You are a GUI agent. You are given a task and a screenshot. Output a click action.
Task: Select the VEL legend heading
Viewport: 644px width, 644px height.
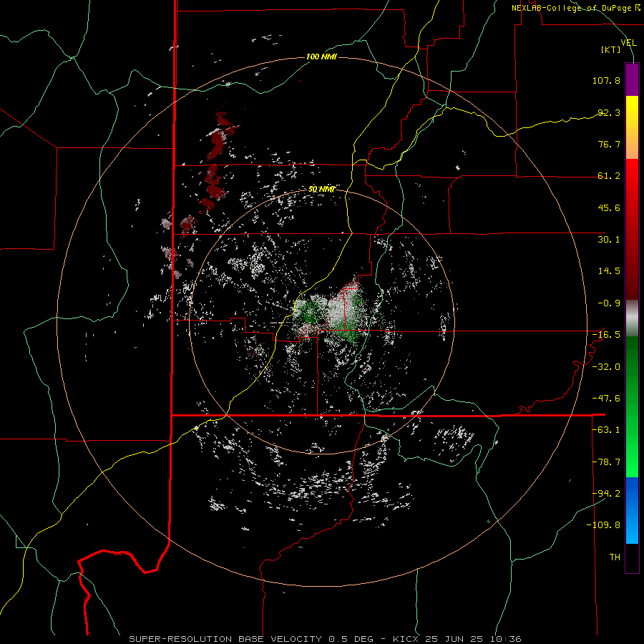point(629,42)
